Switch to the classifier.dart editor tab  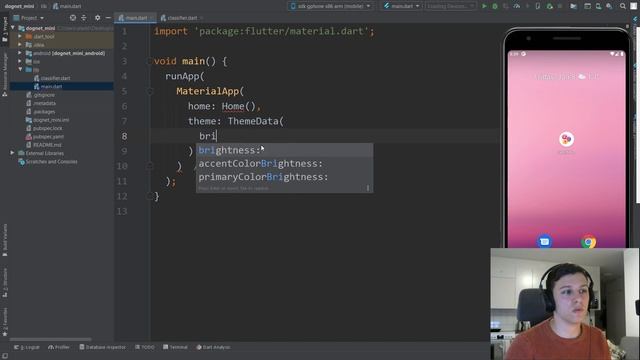182,18
